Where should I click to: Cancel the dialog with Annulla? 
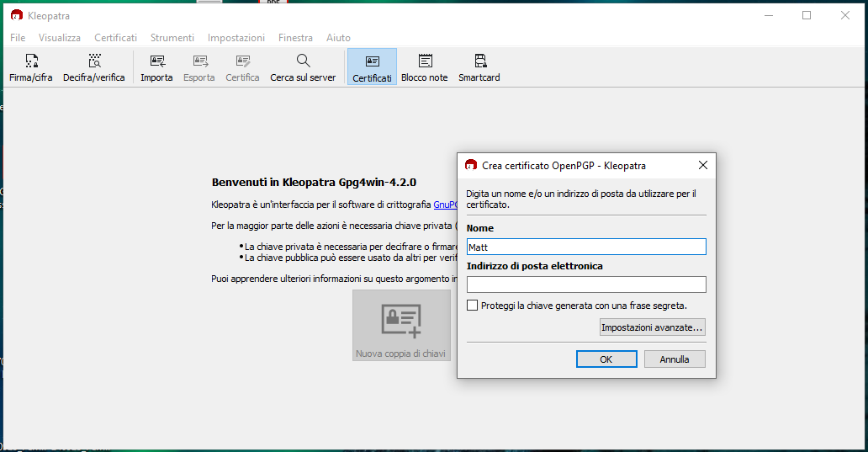coord(675,359)
